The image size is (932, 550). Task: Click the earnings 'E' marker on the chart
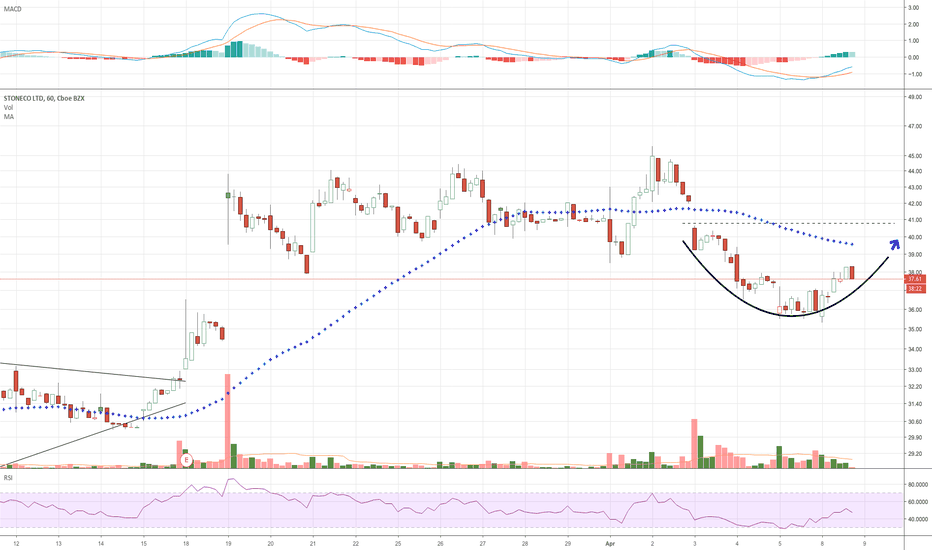187,460
